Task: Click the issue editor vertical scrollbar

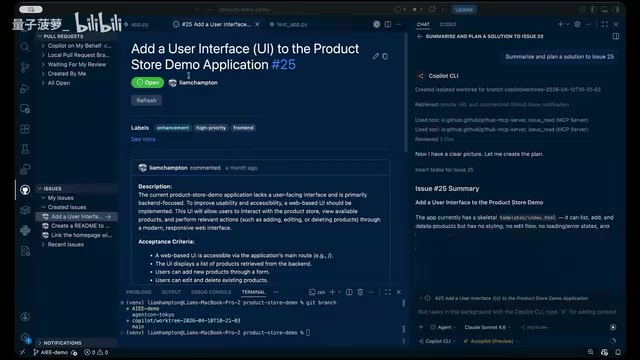Action: point(406,93)
